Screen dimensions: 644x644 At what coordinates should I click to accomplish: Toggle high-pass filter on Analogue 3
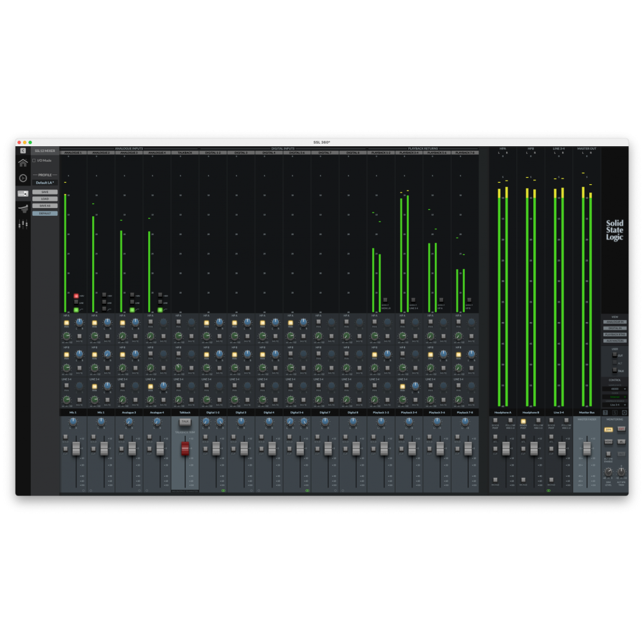[x=132, y=310]
